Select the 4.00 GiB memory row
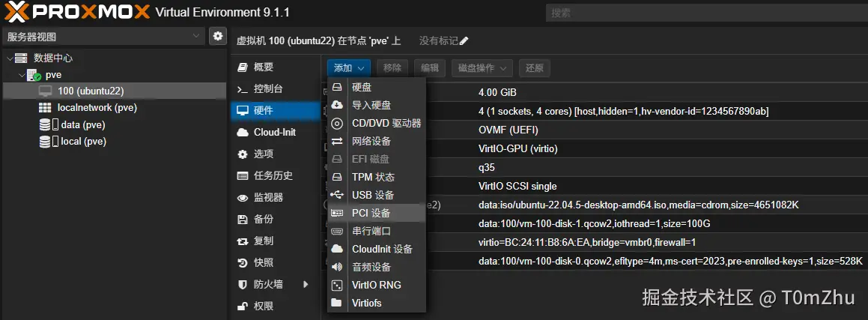Viewport: 868px width, 320px height. click(595, 92)
